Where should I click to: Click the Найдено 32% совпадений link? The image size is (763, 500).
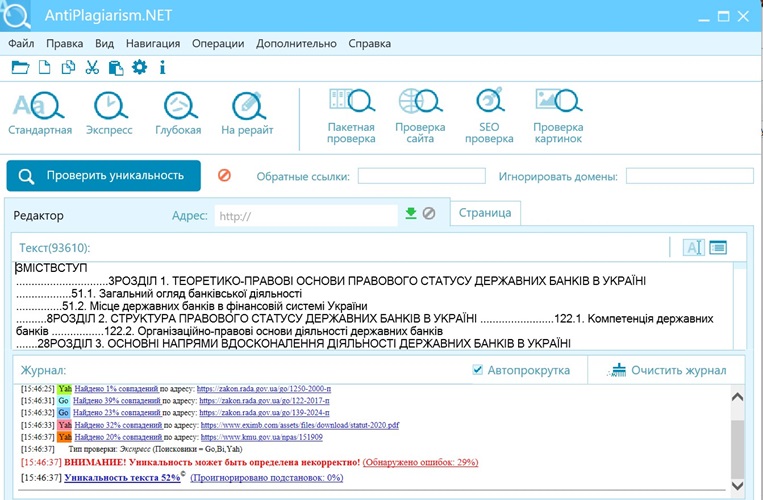click(x=118, y=425)
